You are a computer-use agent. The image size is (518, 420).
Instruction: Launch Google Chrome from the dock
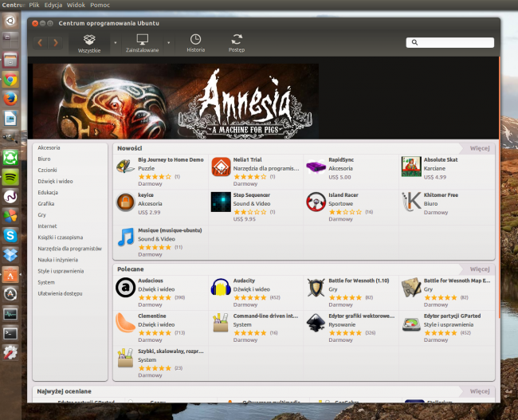click(x=10, y=80)
